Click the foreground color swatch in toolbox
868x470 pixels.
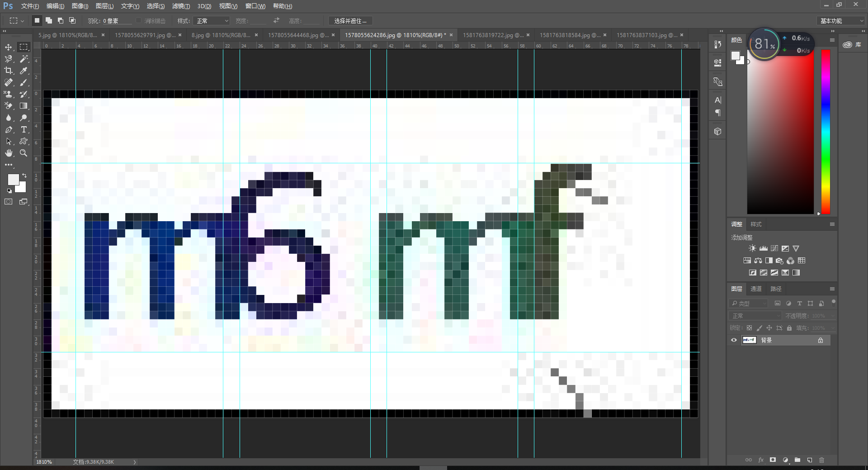click(13, 179)
